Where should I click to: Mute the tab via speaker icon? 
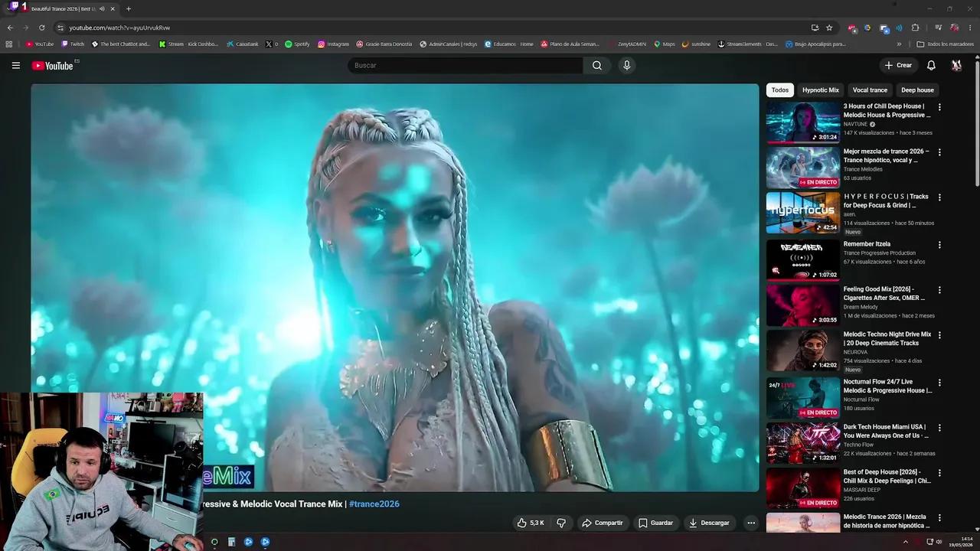click(x=102, y=9)
